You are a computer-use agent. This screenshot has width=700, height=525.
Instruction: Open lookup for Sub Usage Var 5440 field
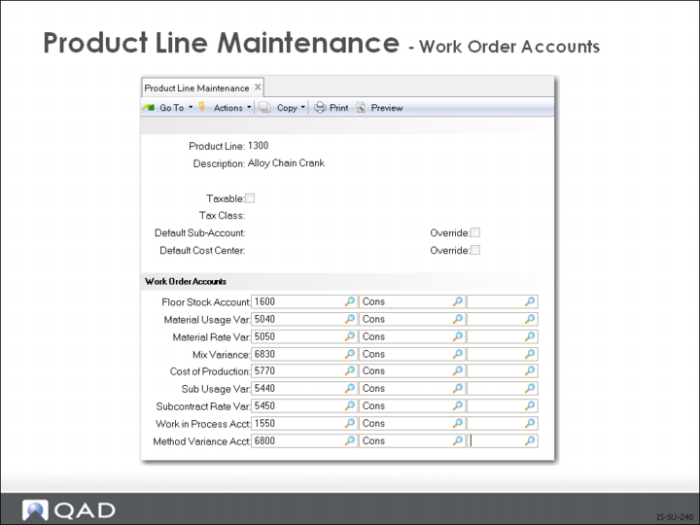350,388
